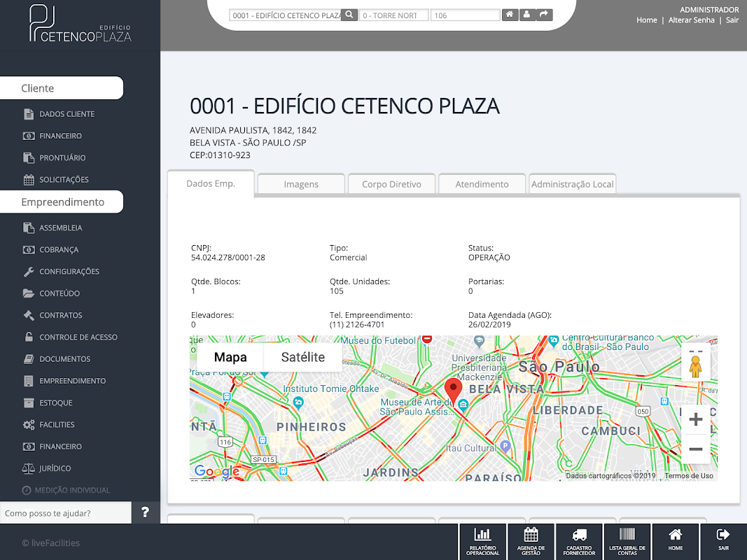Click the Torre Norte block field

tap(393, 15)
